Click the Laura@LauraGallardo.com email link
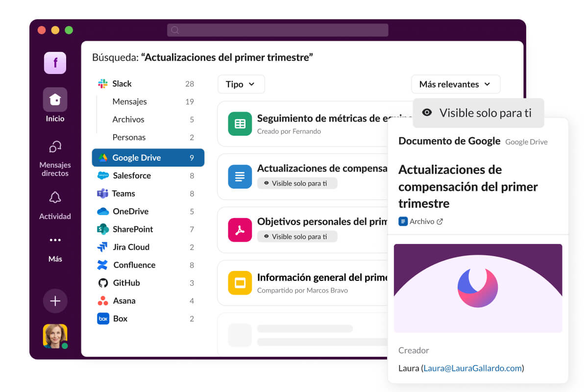 click(x=472, y=368)
